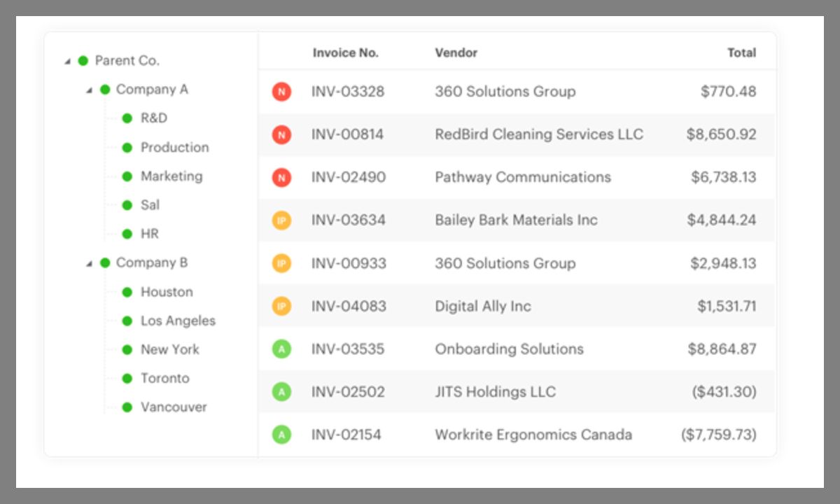
Task: Collapse the Company B branch
Action: pyautogui.click(x=87, y=262)
